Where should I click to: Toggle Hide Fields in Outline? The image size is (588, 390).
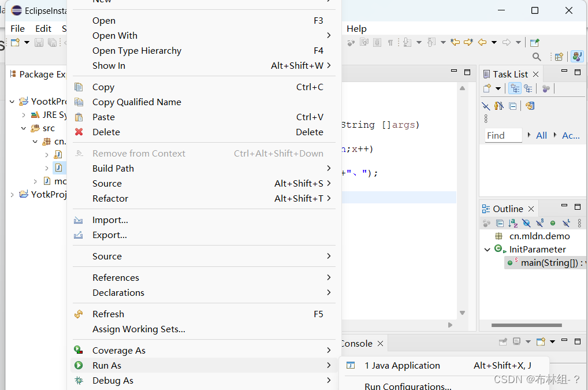527,224
